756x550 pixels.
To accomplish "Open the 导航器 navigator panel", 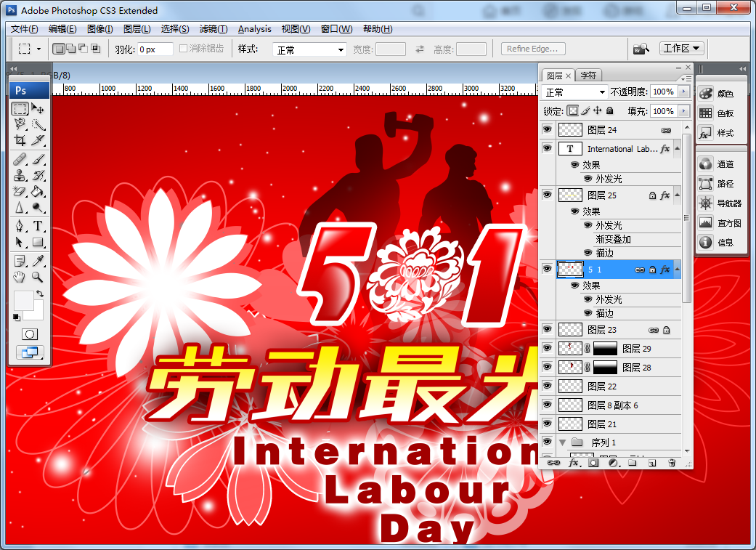I will [720, 203].
